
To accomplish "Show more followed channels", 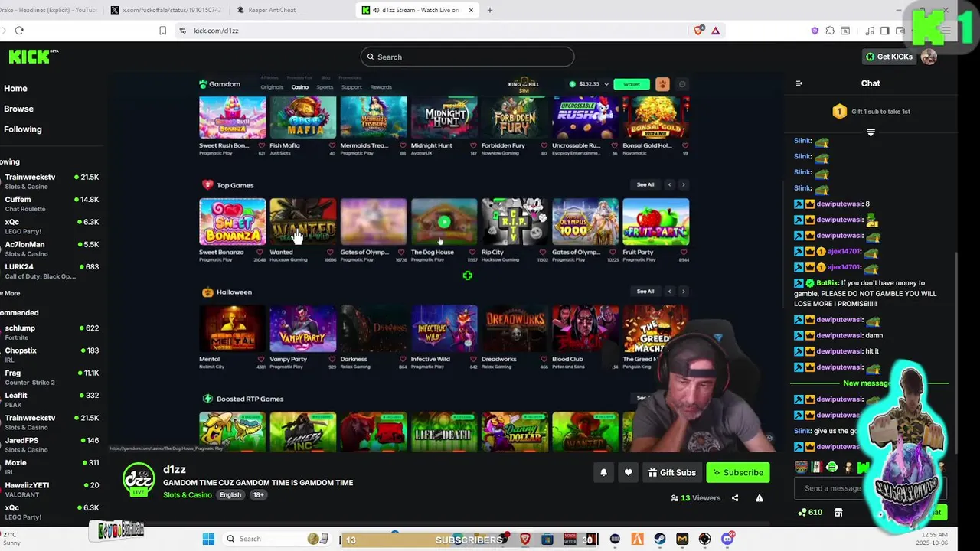I will pyautogui.click(x=10, y=293).
